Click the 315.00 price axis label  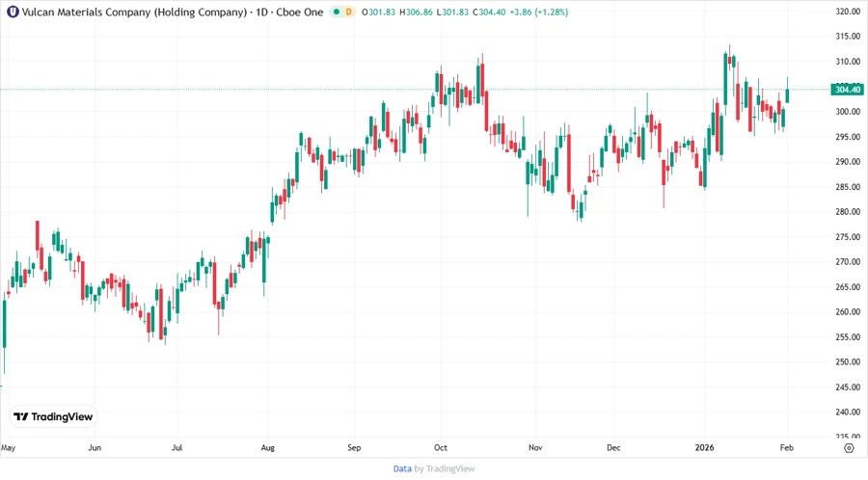tap(848, 36)
